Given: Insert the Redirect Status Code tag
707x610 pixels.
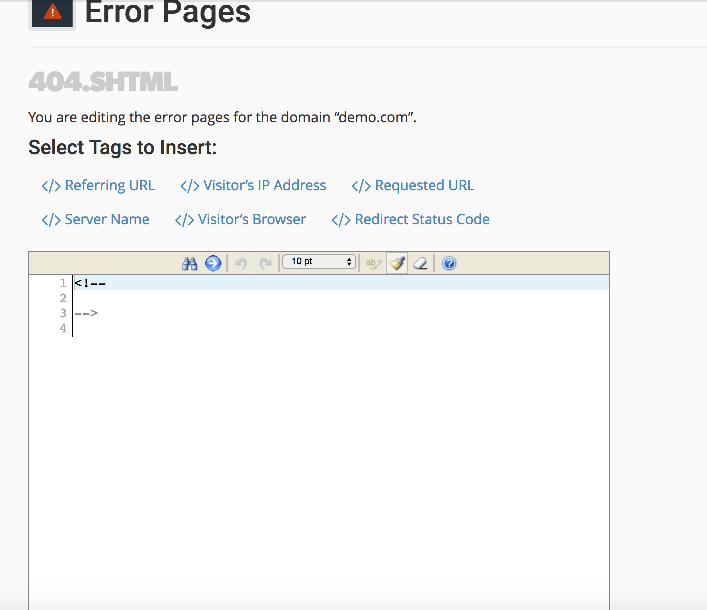Looking at the screenshot, I should coord(410,219).
